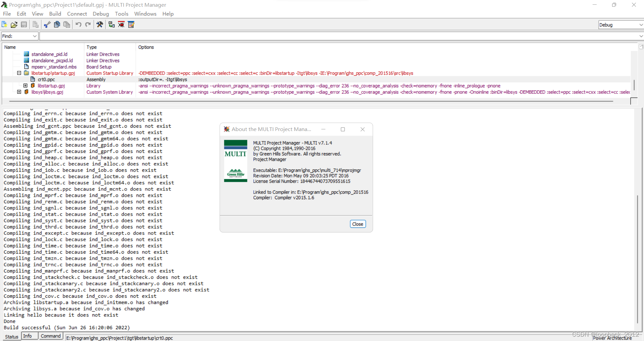
Task: Select the Cut tool icon
Action: click(47, 24)
